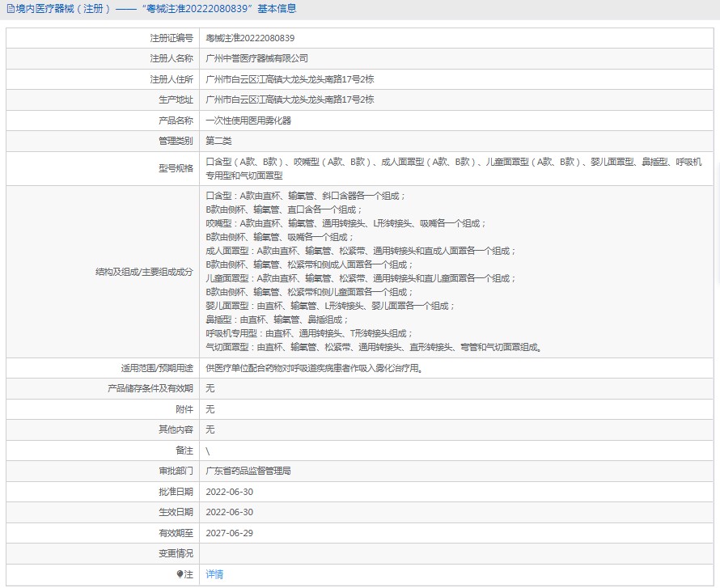The height and width of the screenshot is (588, 720).
Task: Select registrant name 广州中誉医疗器械有限公司
Action: pyautogui.click(x=256, y=58)
